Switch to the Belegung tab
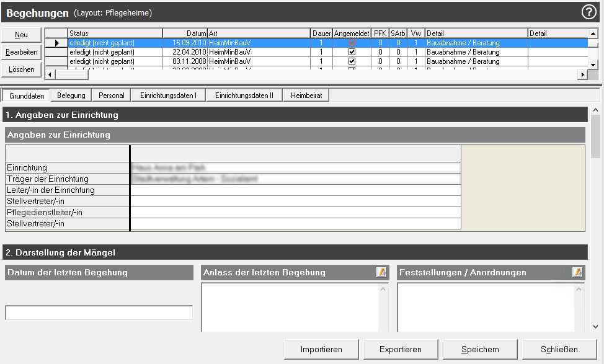The width and height of the screenshot is (604, 364). [x=71, y=95]
